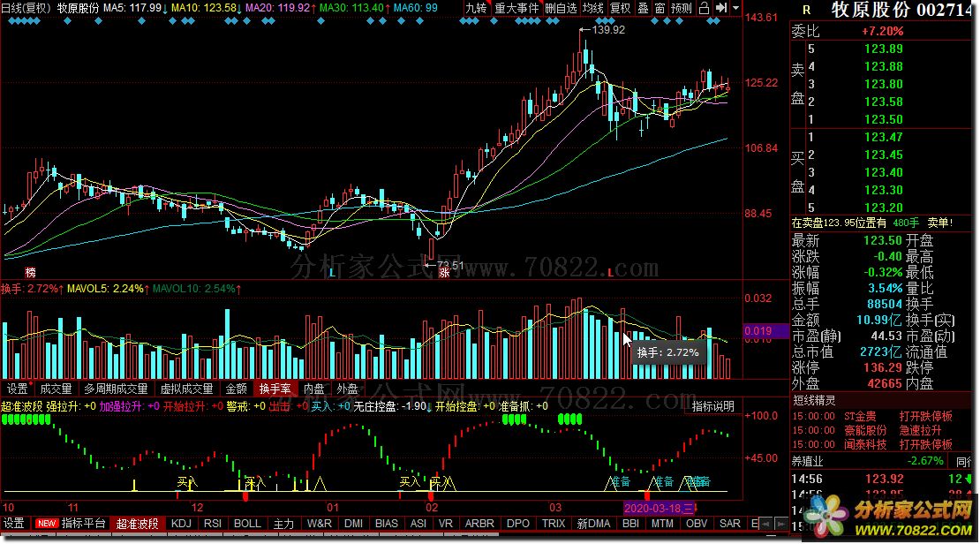Screen dimensions: 980x544
Task: Click the 榜 badge on the price chart
Action: tap(30, 272)
